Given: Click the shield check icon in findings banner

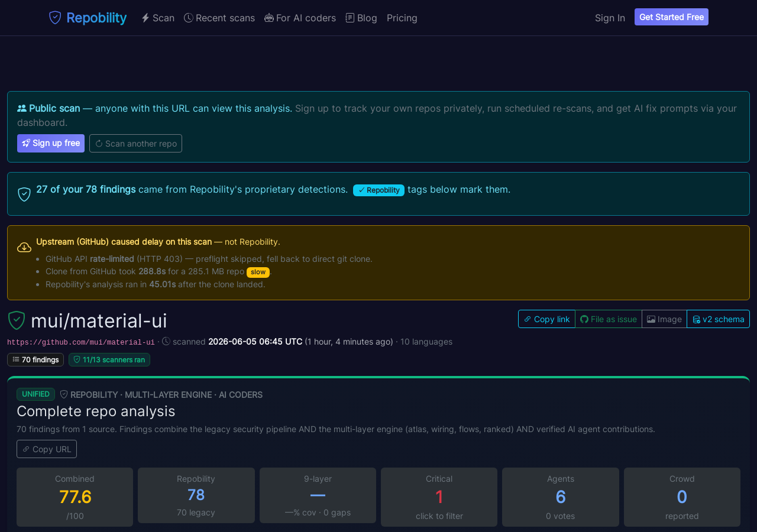Looking at the screenshot, I should tap(24, 194).
